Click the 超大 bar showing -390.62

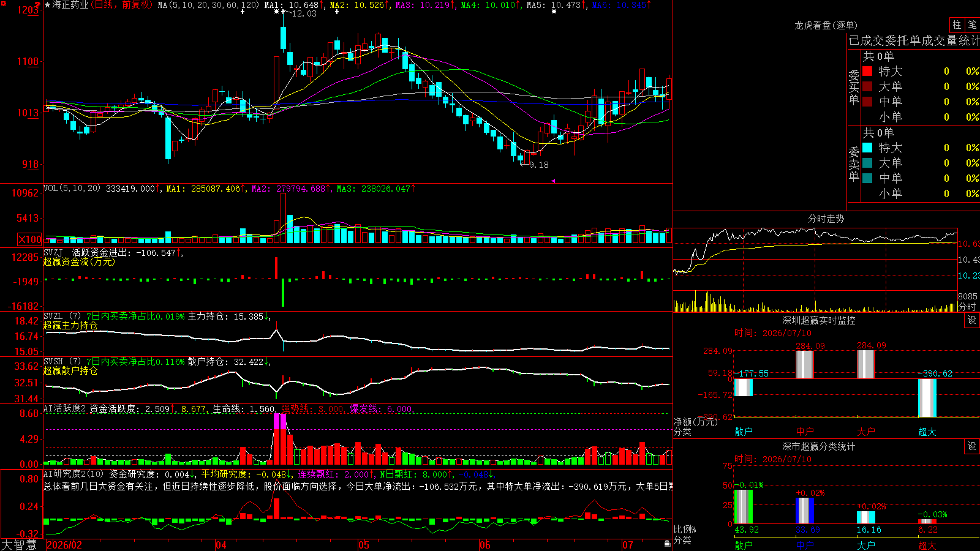[x=927, y=398]
